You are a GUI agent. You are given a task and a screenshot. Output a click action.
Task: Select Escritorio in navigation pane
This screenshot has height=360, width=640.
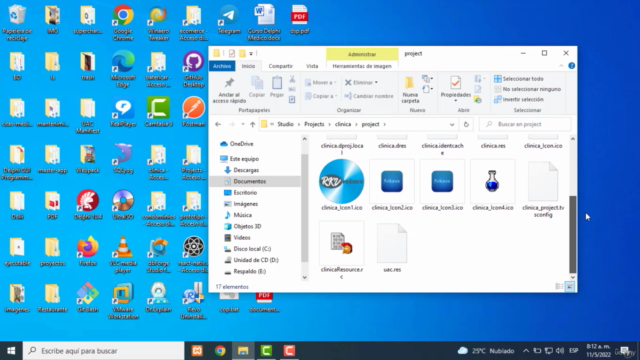click(x=240, y=192)
